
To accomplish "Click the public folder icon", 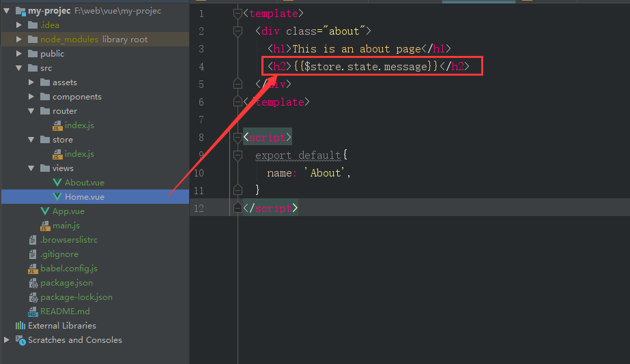I will 33,53.
